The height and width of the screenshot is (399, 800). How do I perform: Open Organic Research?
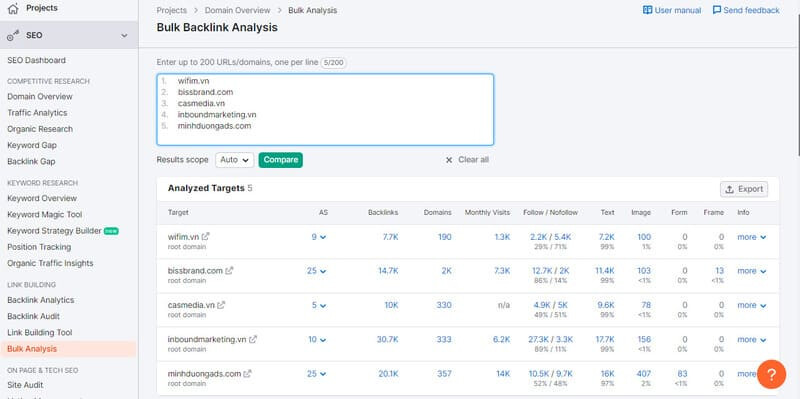pos(40,129)
